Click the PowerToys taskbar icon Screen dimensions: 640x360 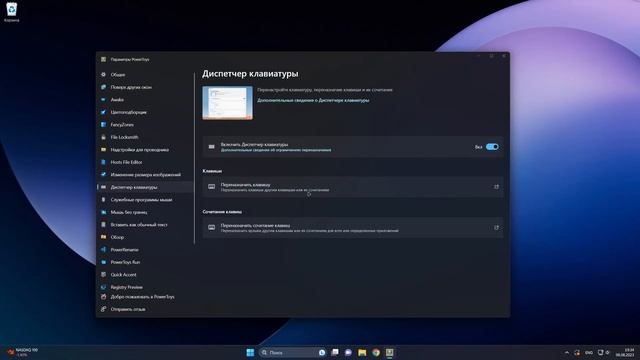(389, 352)
